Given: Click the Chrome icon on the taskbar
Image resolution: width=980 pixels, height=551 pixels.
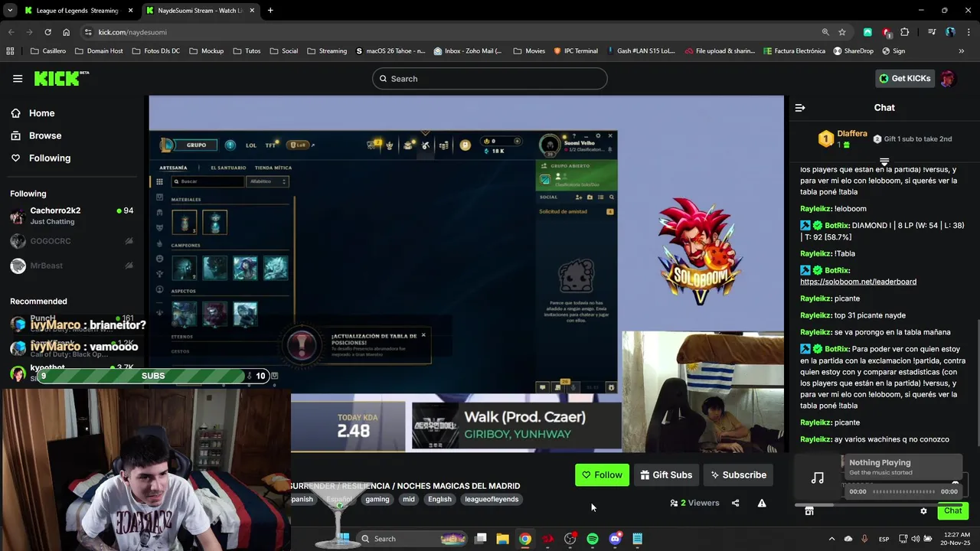Looking at the screenshot, I should coord(524,539).
